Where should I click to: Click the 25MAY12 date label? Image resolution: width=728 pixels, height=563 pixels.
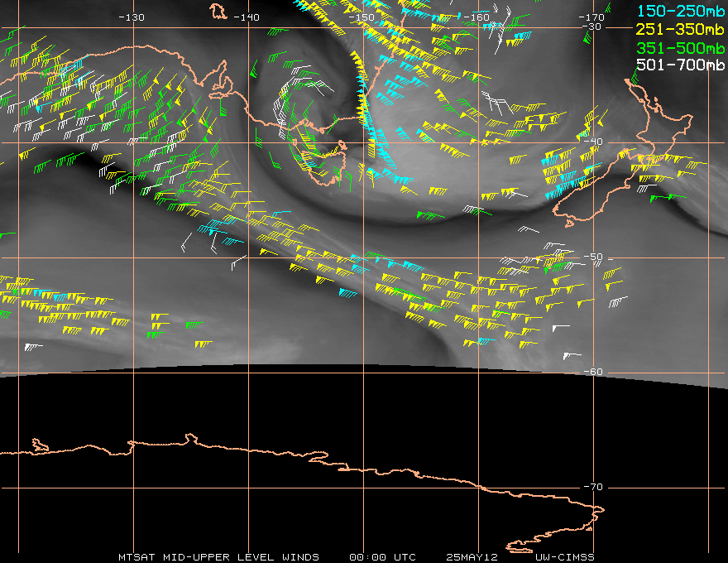[472, 557]
